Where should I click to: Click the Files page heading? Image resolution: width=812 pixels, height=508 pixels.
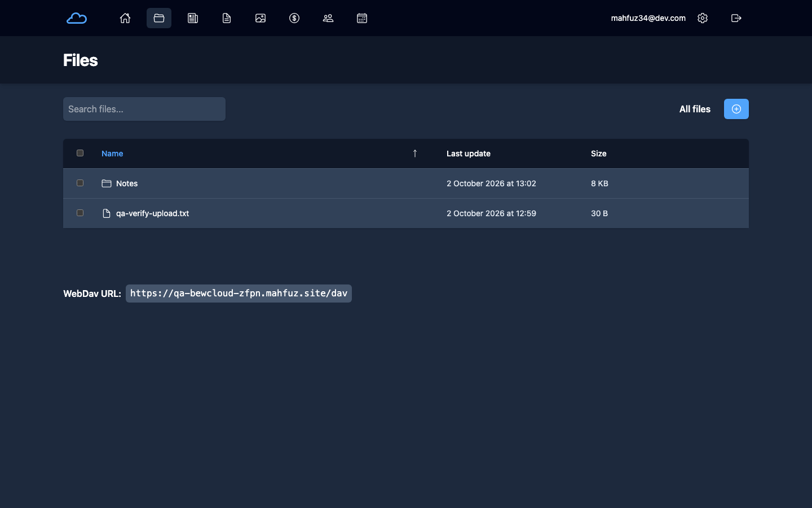tap(81, 60)
